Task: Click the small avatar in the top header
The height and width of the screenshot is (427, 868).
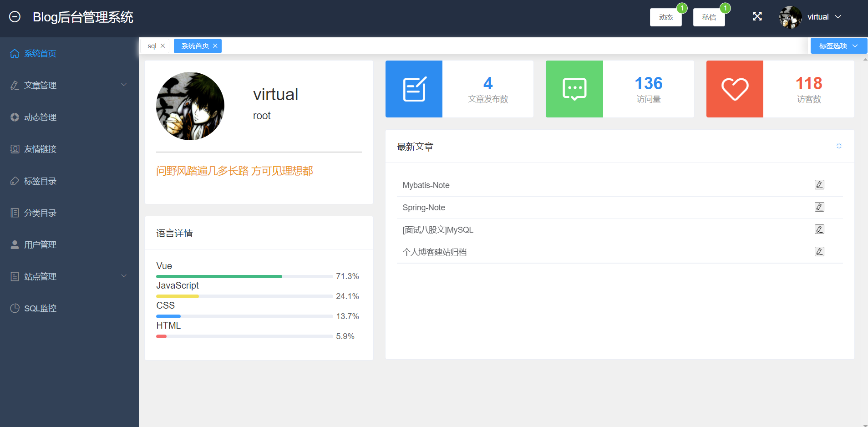Action: pos(790,17)
